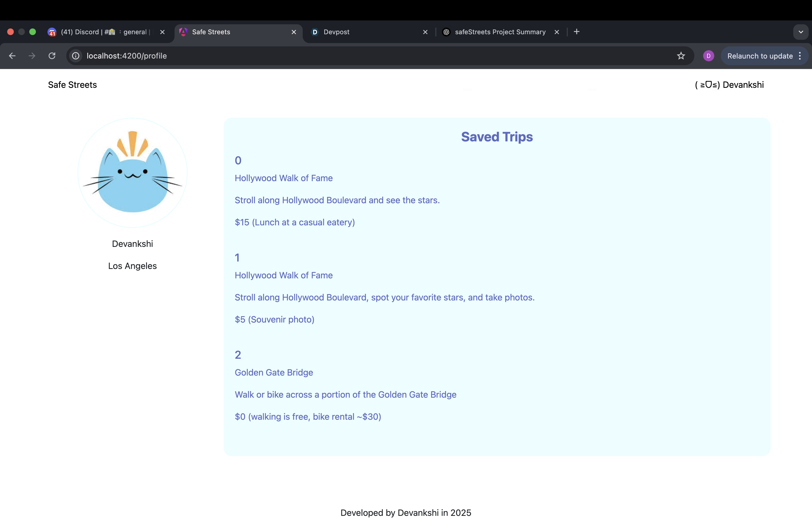Screen dimensions: 812x528
Task: Close the Safe Streets tab
Action: (293, 32)
